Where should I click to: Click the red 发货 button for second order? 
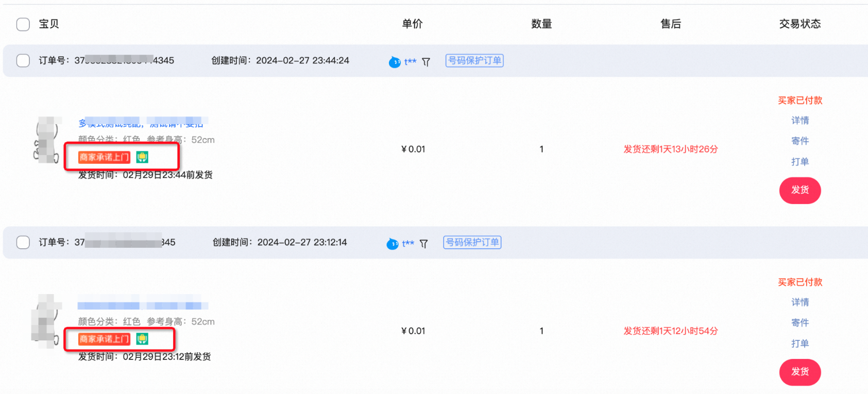pyautogui.click(x=800, y=372)
